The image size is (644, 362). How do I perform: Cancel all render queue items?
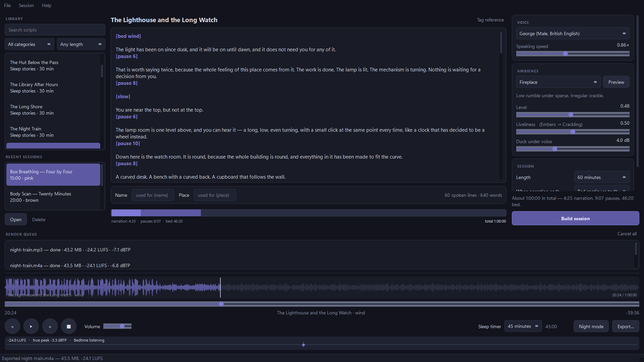pos(627,234)
